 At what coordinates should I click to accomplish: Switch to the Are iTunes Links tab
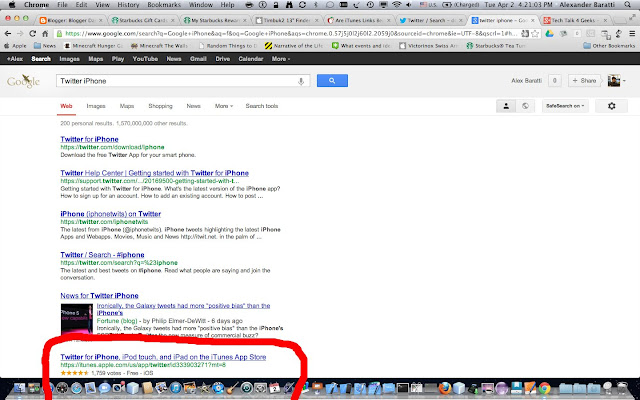(359, 20)
